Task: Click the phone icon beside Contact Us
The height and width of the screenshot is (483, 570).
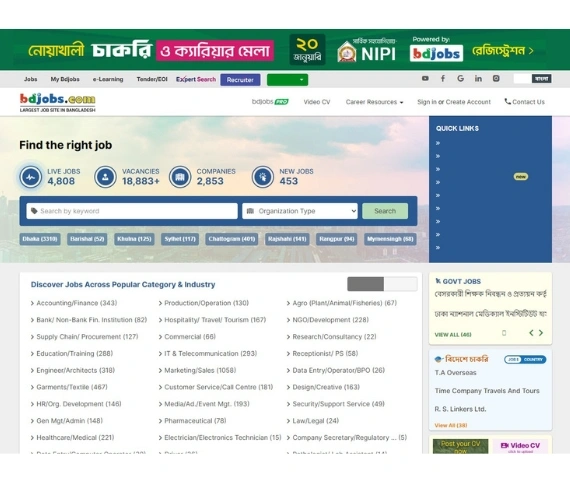Action: point(507,101)
